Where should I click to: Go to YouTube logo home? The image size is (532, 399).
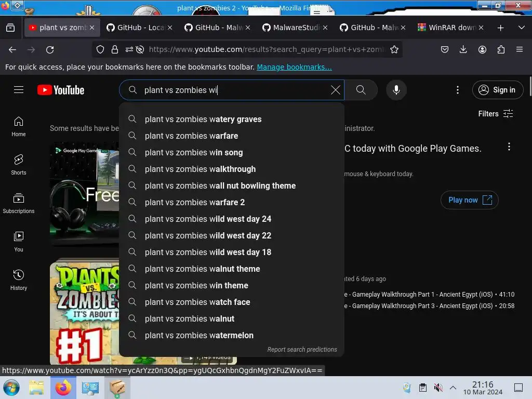tap(61, 90)
